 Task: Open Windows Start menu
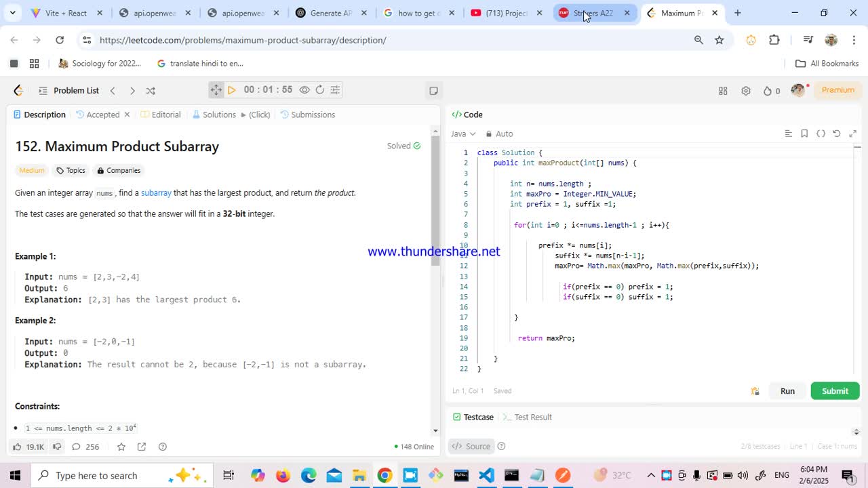pos(15,475)
